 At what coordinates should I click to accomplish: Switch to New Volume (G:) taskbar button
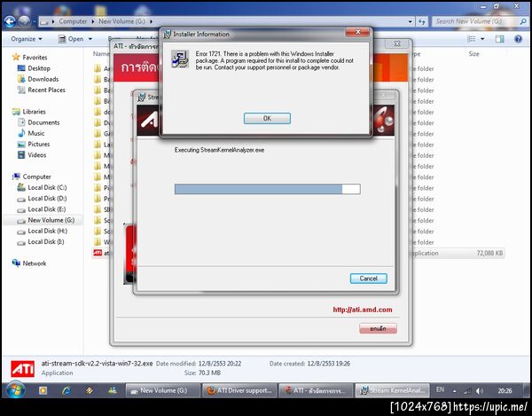click(163, 390)
